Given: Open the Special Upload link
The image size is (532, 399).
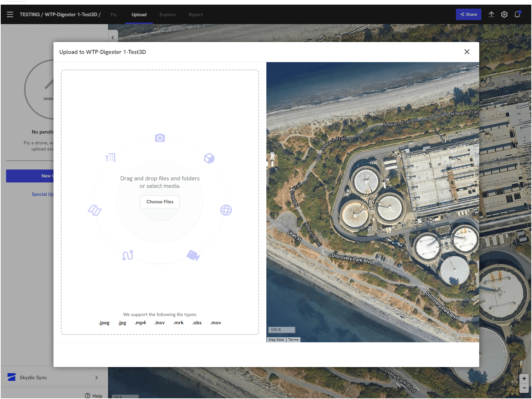Looking at the screenshot, I should coord(43,194).
